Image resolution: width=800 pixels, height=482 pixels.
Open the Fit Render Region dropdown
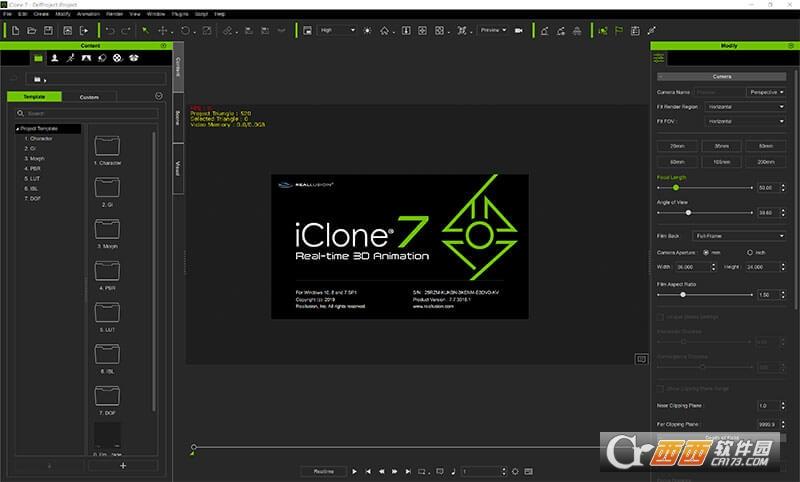745,107
